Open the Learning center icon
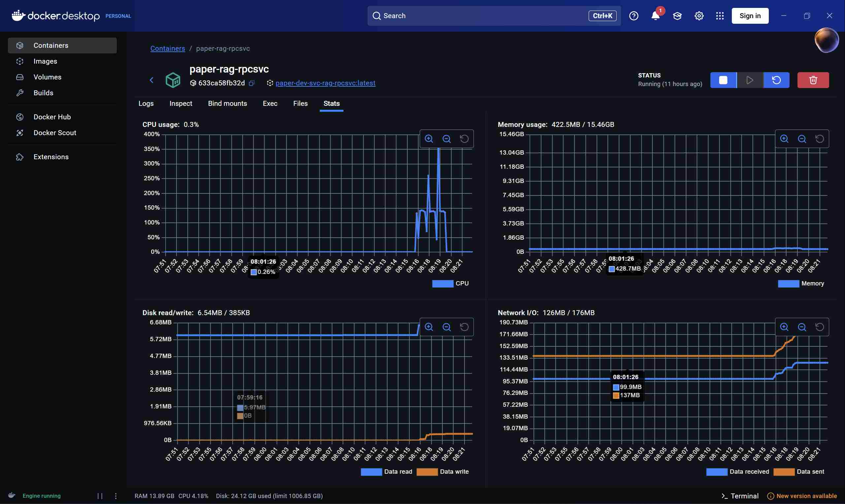The image size is (845, 504). [677, 16]
